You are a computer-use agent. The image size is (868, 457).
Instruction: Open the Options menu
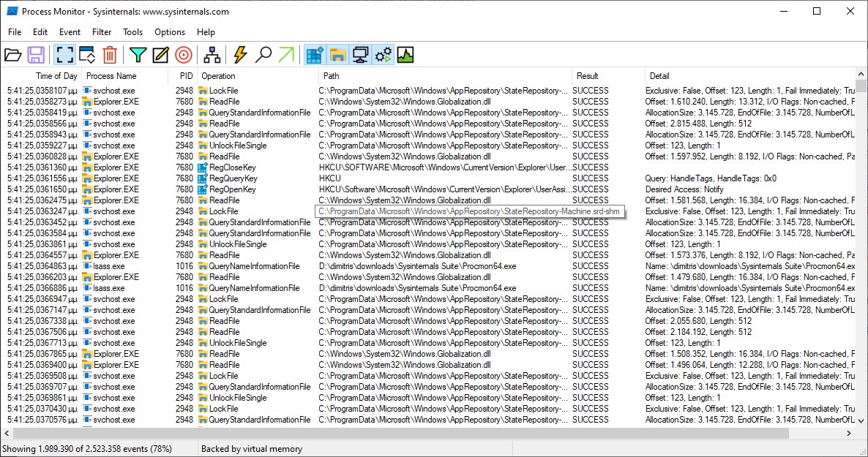(170, 32)
